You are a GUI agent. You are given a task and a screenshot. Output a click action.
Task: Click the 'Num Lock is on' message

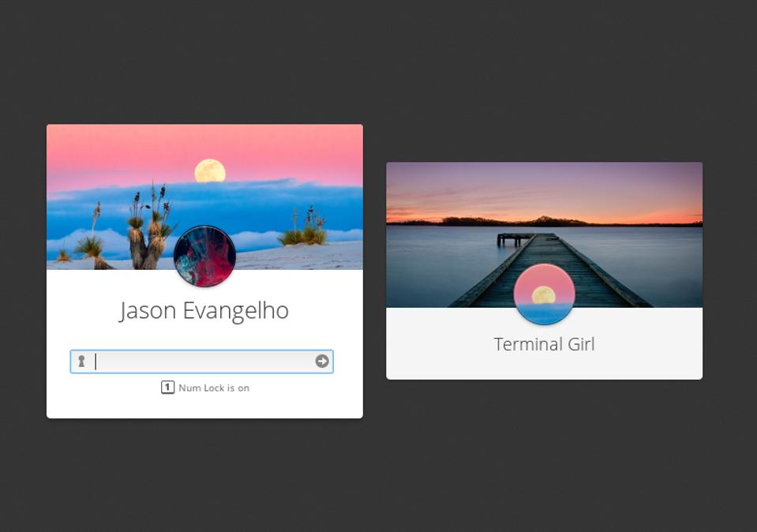tap(214, 388)
